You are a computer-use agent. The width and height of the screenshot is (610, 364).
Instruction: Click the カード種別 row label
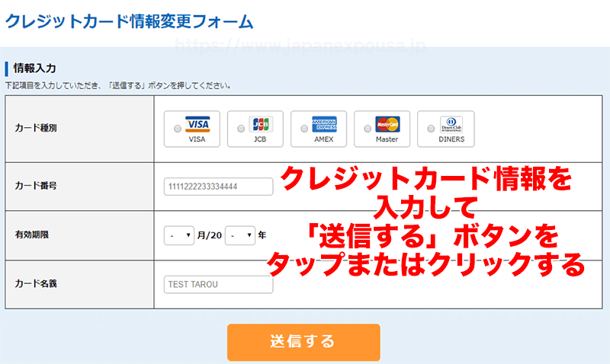36,128
